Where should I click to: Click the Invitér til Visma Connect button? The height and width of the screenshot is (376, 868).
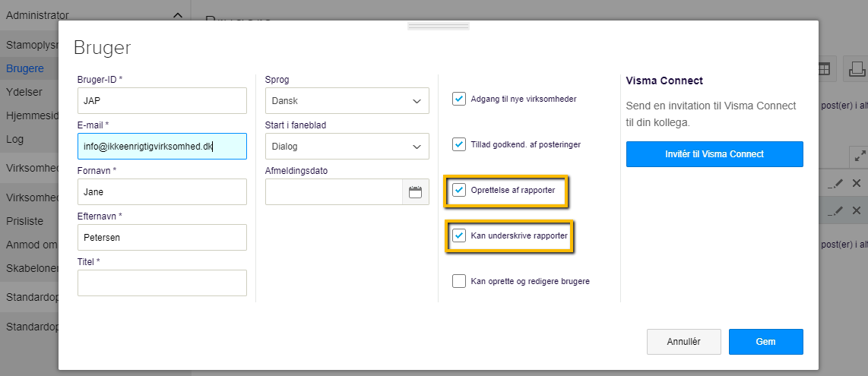[x=714, y=154]
